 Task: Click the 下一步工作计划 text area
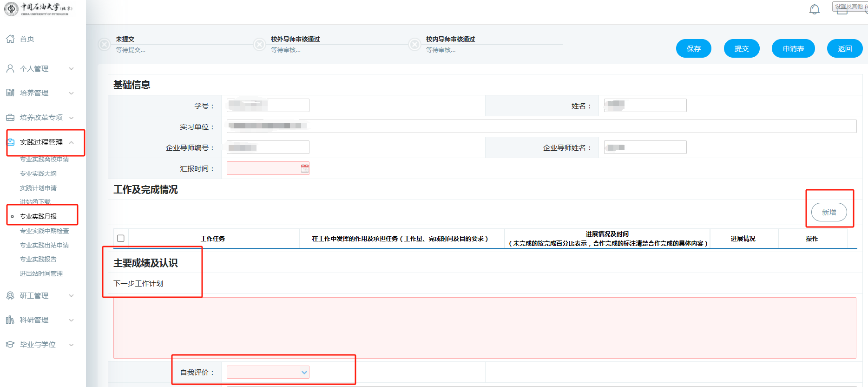484,327
